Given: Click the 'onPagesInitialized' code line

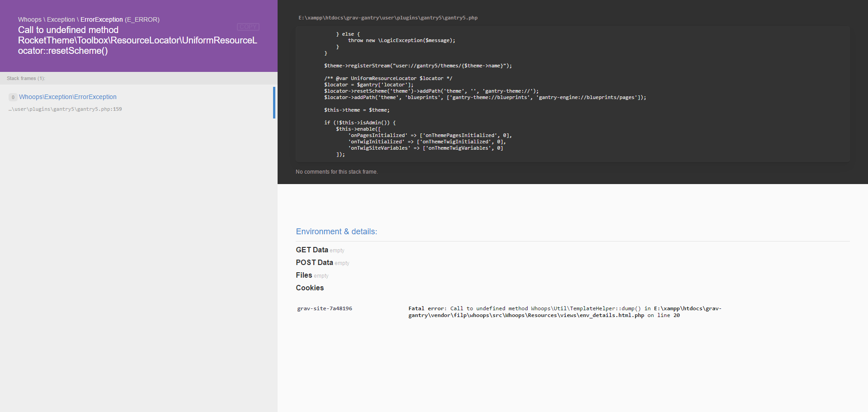Looking at the screenshot, I should 430,136.
